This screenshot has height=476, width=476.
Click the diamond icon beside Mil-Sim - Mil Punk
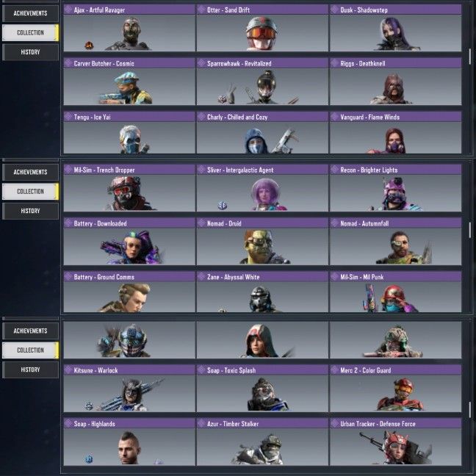(334, 277)
